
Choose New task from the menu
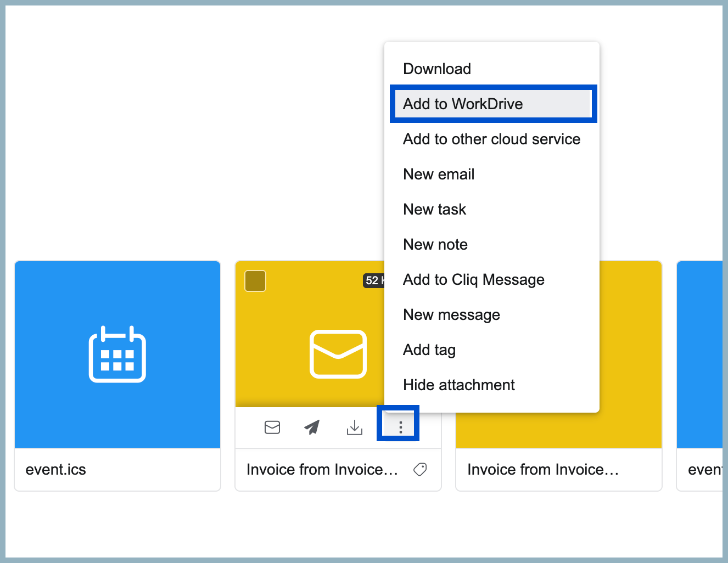tap(491, 209)
